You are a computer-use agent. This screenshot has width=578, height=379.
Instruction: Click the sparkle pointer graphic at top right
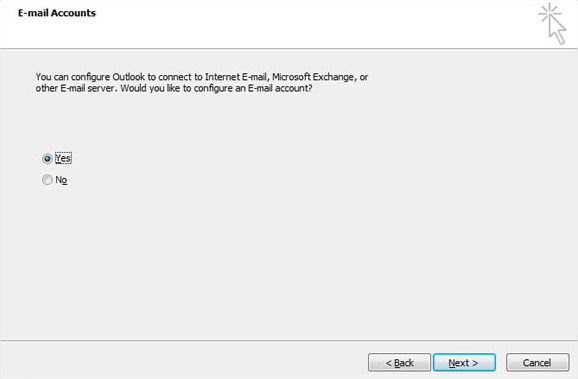coord(552,24)
